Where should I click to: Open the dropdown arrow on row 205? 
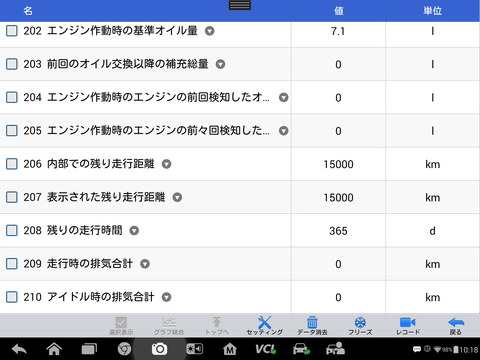pos(284,131)
